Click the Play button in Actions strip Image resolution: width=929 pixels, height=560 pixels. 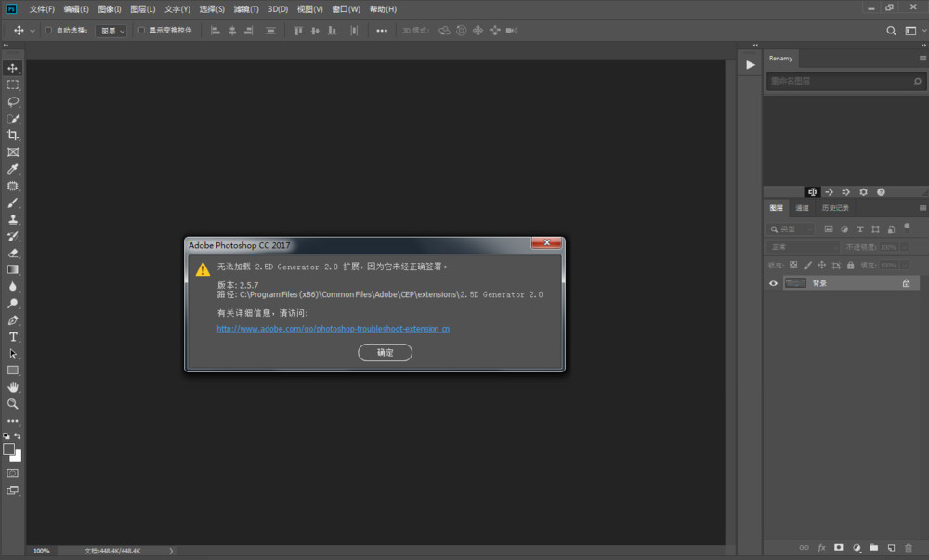coord(751,65)
